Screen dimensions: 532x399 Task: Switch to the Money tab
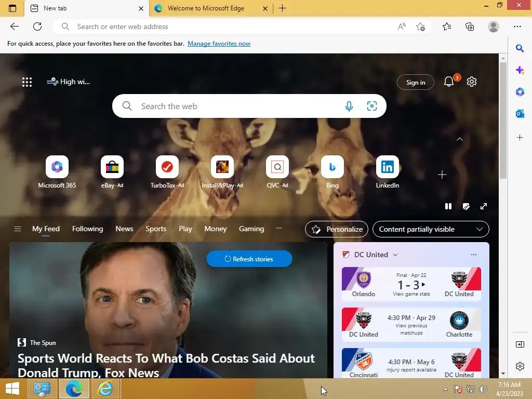pyautogui.click(x=216, y=229)
